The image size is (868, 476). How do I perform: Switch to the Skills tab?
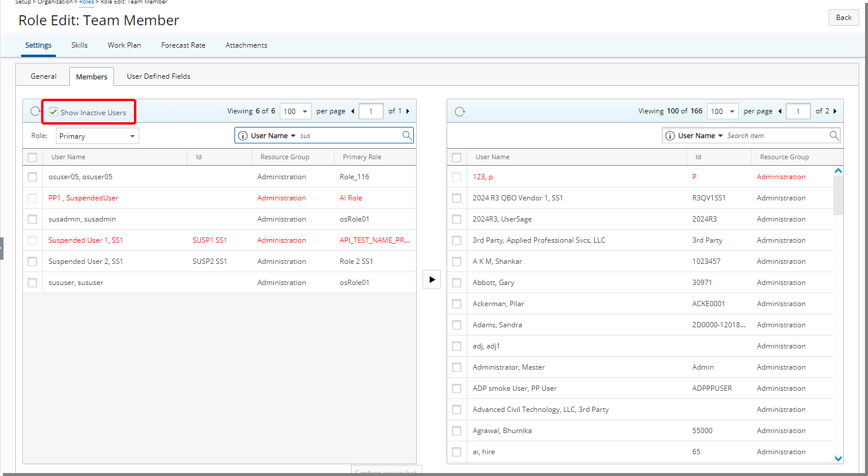click(79, 45)
